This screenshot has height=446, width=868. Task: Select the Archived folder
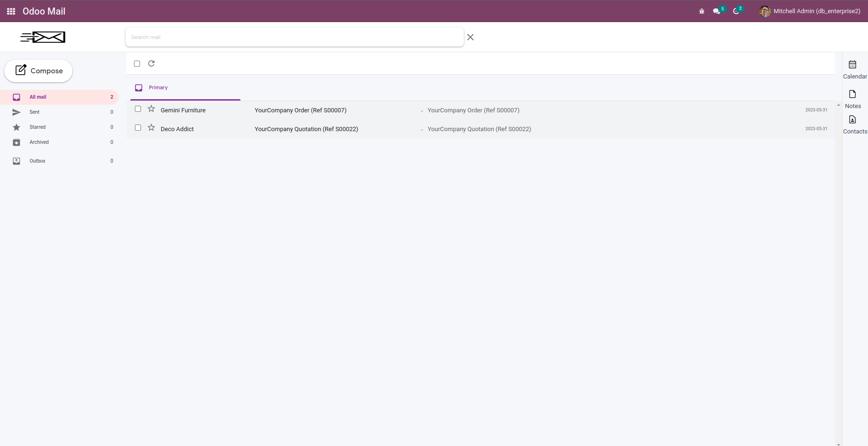click(59, 142)
